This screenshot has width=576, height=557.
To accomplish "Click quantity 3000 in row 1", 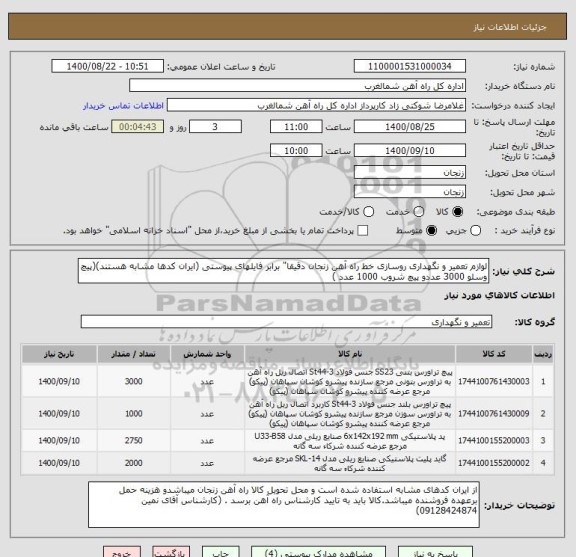I will pyautogui.click(x=133, y=381).
